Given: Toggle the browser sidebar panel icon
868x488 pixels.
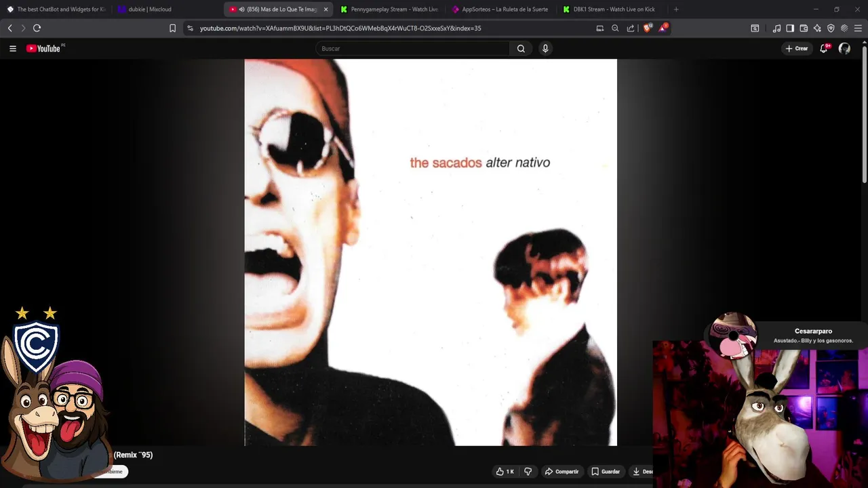Looking at the screenshot, I should 790,28.
